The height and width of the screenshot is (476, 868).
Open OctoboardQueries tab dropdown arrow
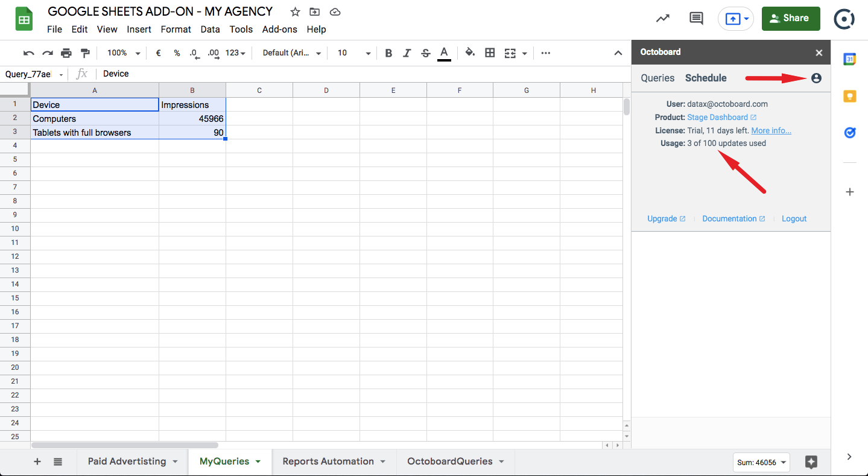(x=501, y=462)
